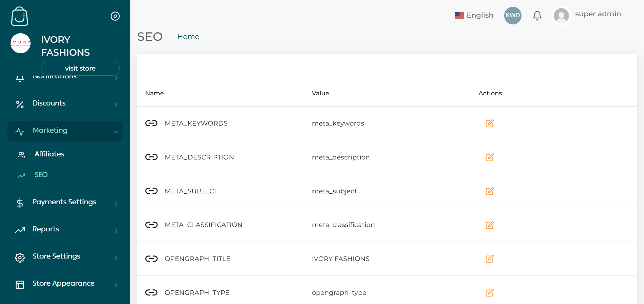Select the meta_classification value cell

coord(343,225)
